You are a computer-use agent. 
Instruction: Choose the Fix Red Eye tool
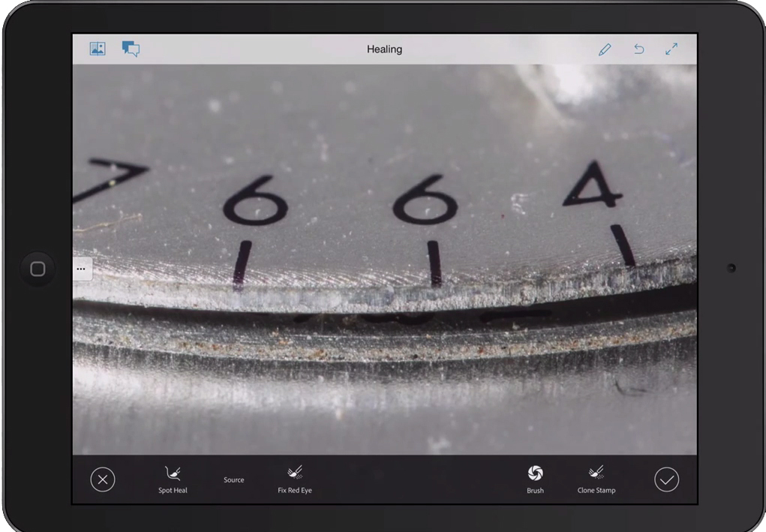coord(295,479)
